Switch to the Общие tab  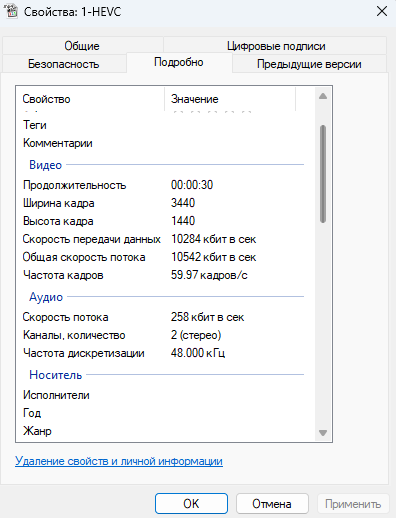tap(82, 46)
